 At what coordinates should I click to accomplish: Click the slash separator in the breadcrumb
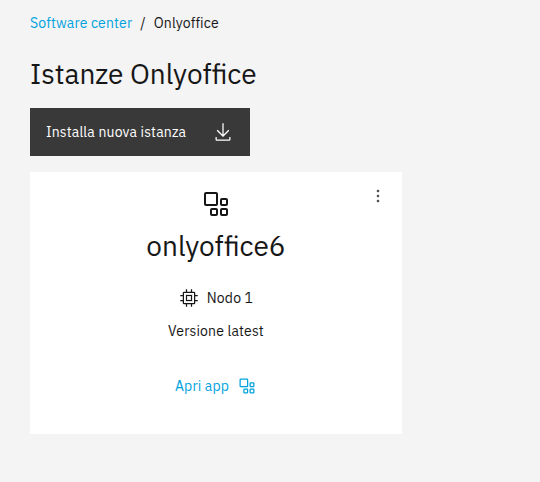(143, 23)
